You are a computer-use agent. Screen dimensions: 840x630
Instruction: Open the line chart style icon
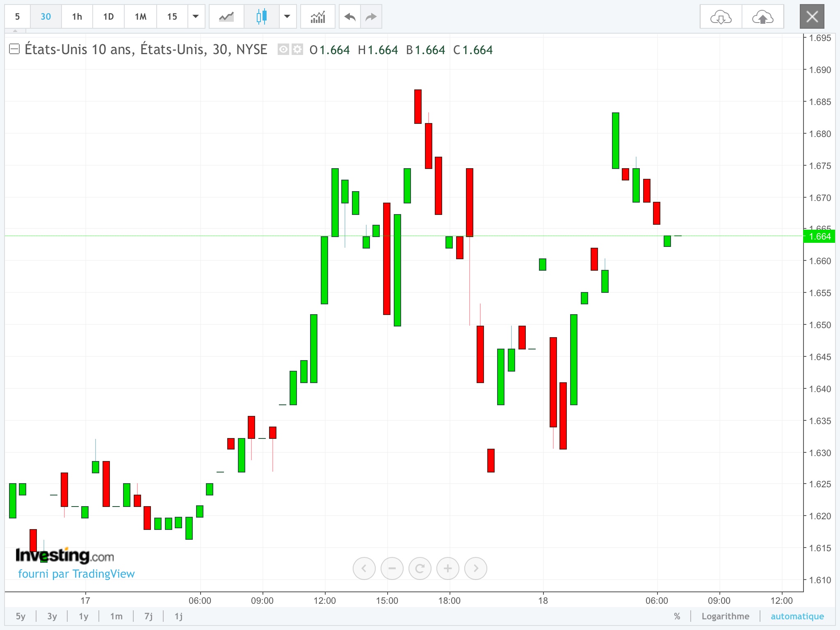coord(226,17)
